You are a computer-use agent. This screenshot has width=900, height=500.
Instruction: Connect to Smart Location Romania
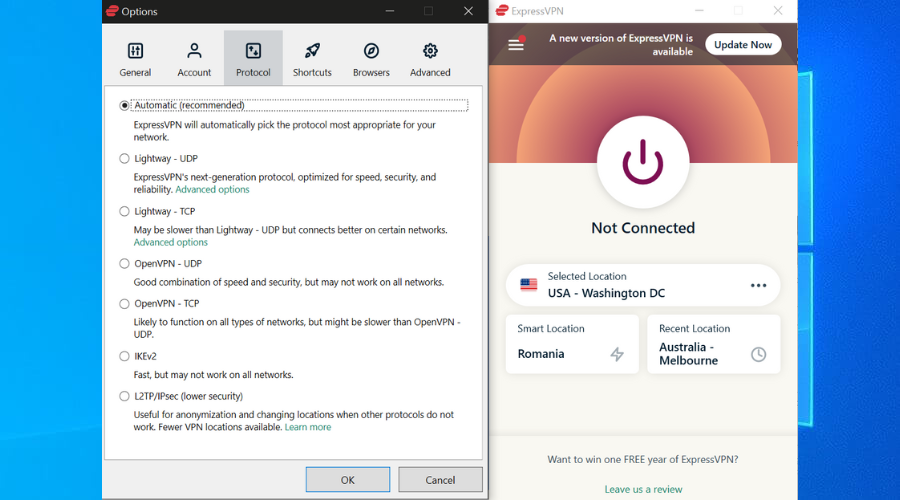click(572, 344)
